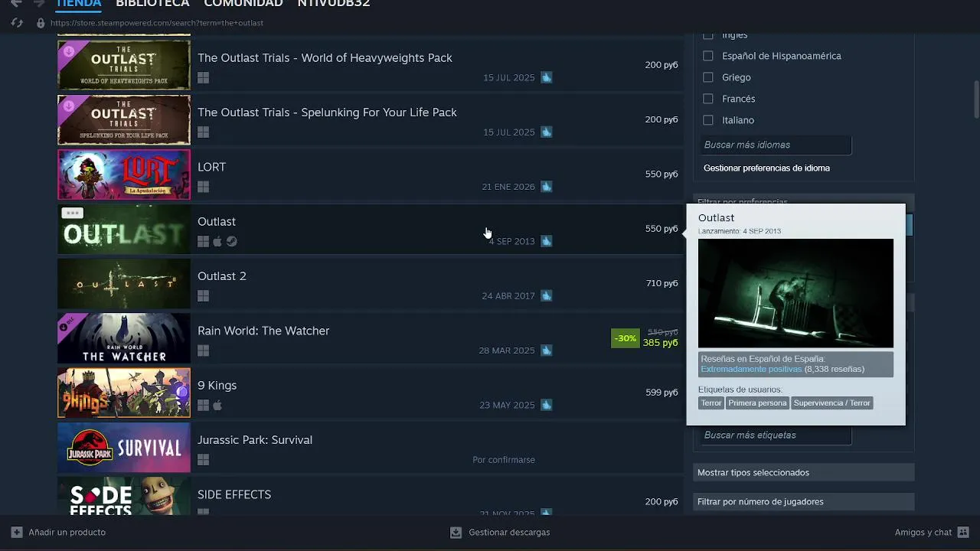Click the Outlast popup preview screenshot
The width and height of the screenshot is (980, 551).
[795, 293]
